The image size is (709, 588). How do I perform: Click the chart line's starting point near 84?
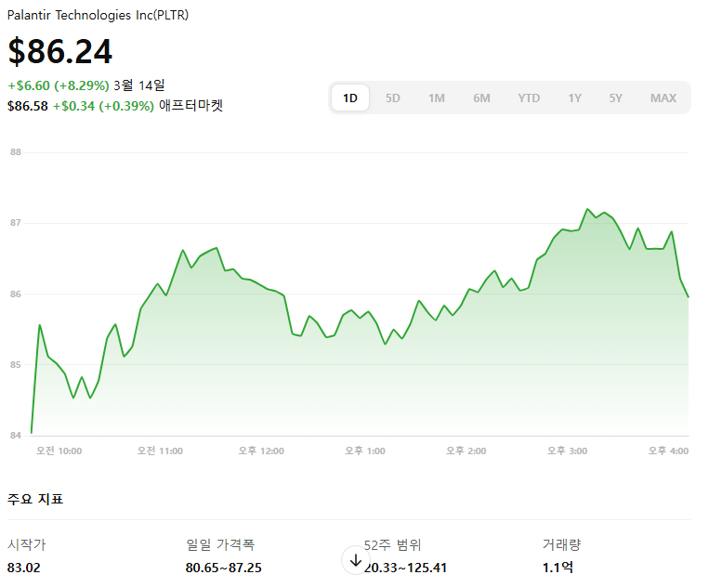pyautogui.click(x=32, y=433)
